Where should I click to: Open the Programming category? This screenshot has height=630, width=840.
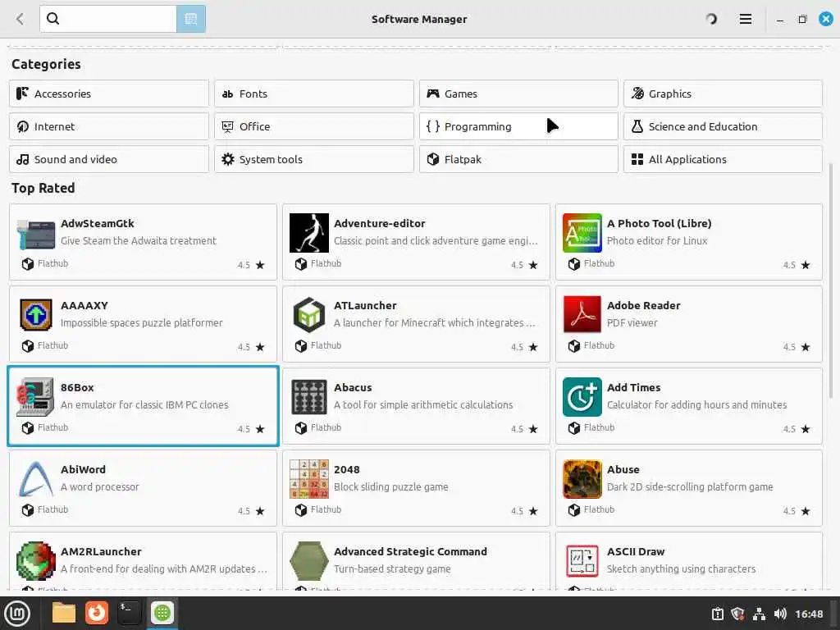[518, 126]
